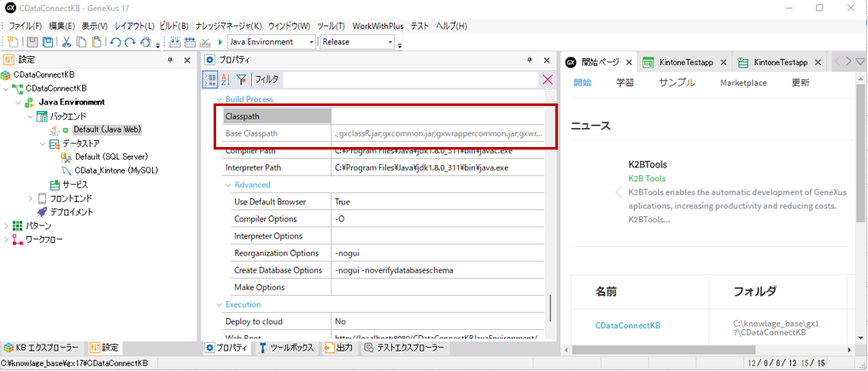The width and height of the screenshot is (868, 371).
Task: Open the 更新 start page section
Action: point(801,83)
